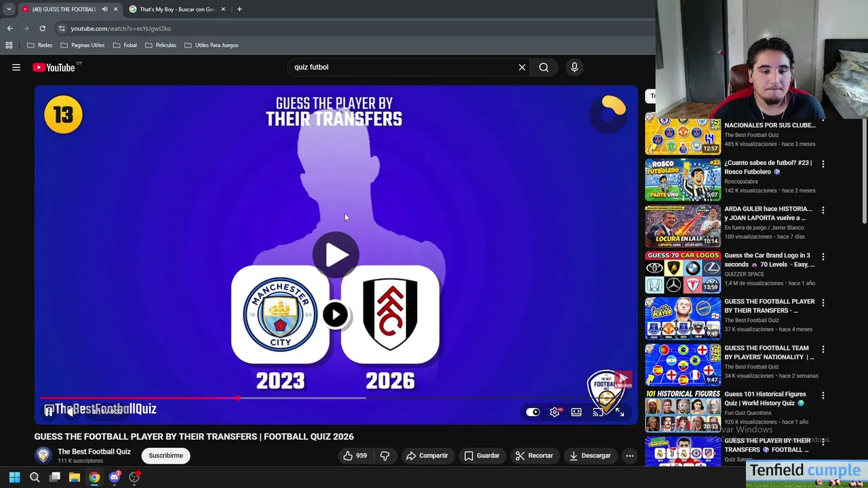This screenshot has width=868, height=488.
Task: Mute video with the volume speaker icon
Action: point(70,411)
